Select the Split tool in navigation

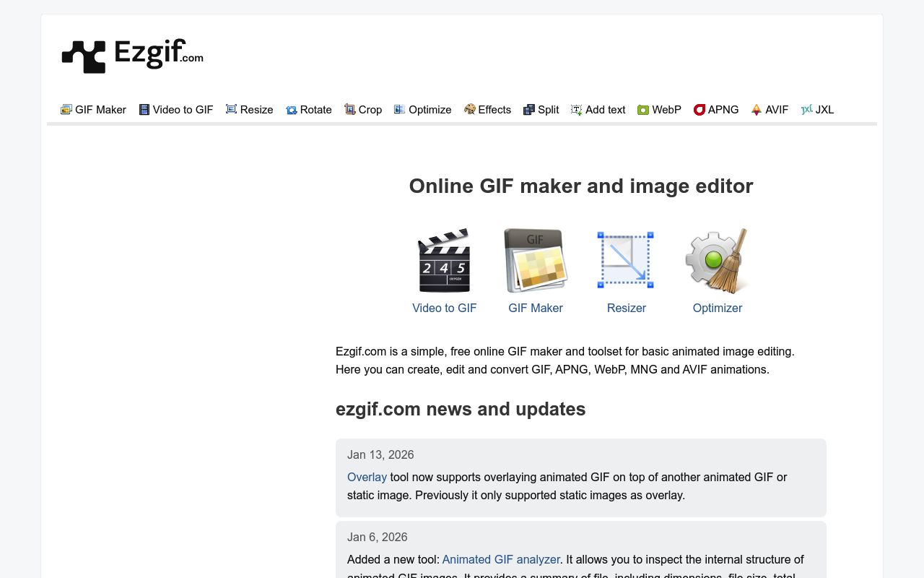(x=541, y=110)
